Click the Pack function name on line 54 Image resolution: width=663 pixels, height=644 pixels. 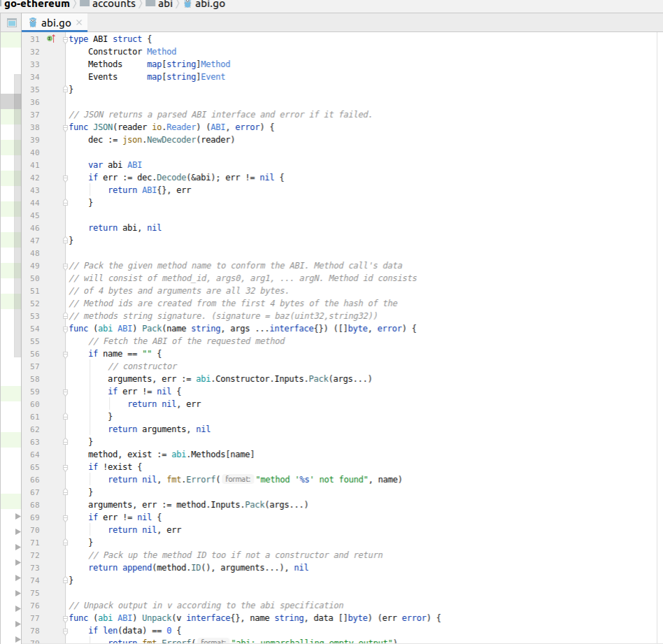click(152, 328)
